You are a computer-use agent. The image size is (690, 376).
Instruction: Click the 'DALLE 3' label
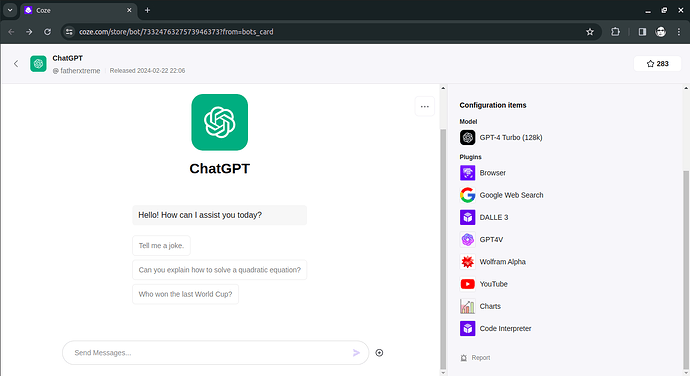pyautogui.click(x=494, y=217)
